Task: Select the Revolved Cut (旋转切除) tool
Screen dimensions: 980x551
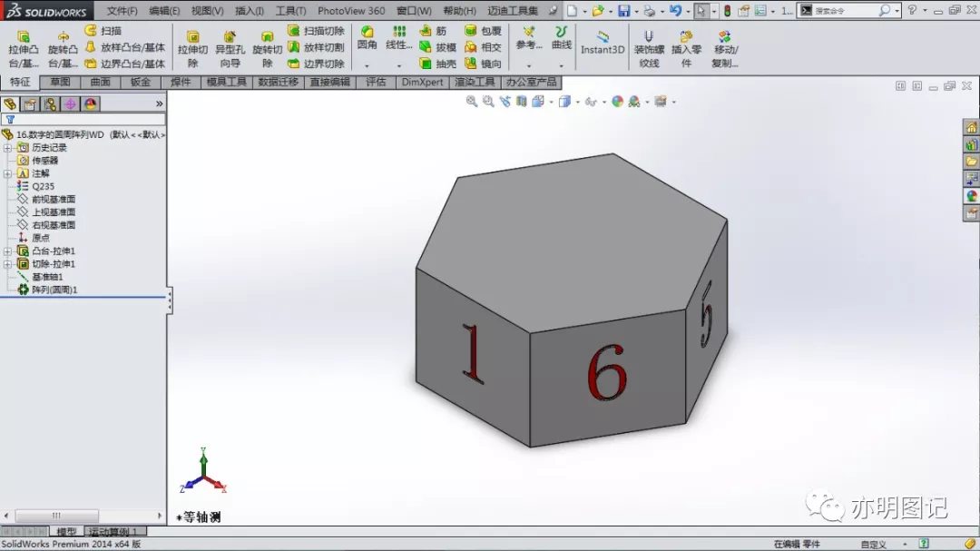Action: coord(267,48)
